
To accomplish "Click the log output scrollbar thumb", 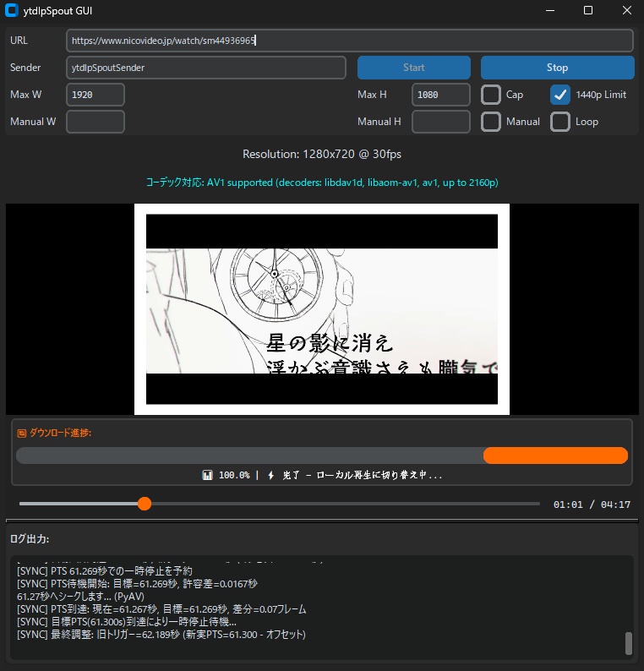I will click(x=629, y=643).
